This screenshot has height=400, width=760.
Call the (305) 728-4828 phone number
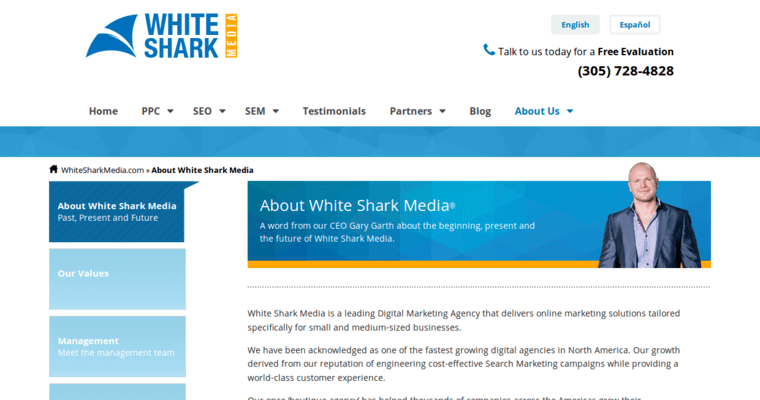[625, 71]
